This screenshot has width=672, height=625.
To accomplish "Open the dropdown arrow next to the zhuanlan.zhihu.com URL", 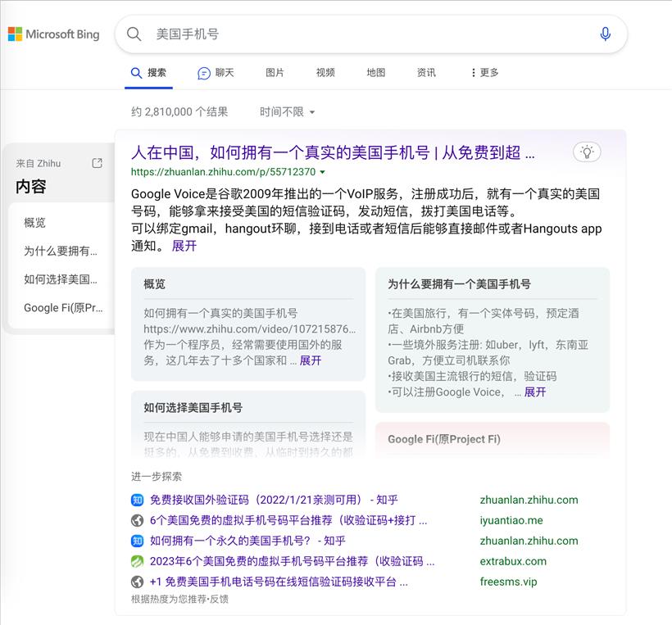I will (322, 172).
